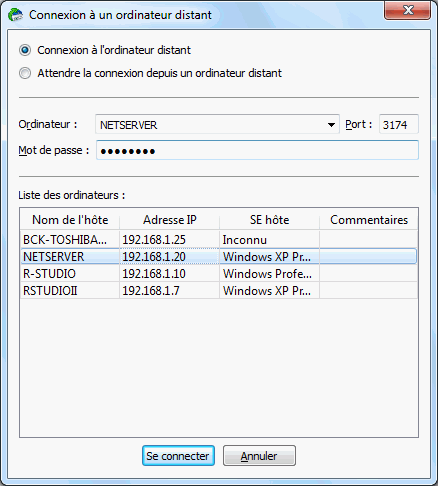Select 'Connexion à l'ordinateur distant' radio button
This screenshot has height=486, width=438.
pyautogui.click(x=25, y=50)
